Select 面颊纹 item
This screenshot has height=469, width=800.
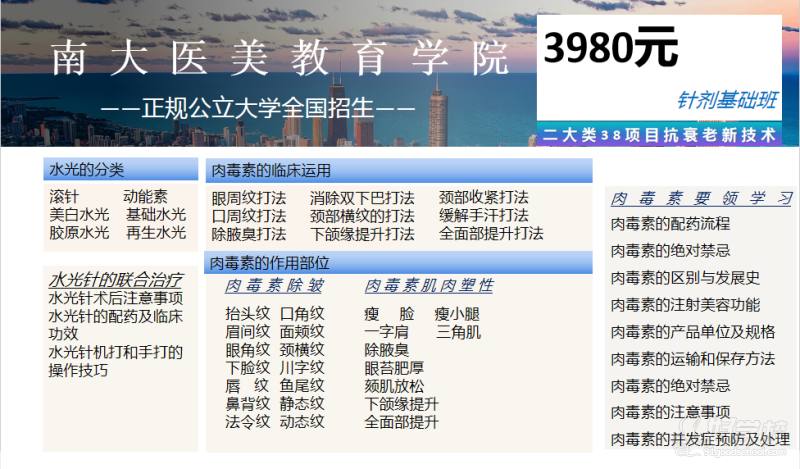(x=302, y=331)
